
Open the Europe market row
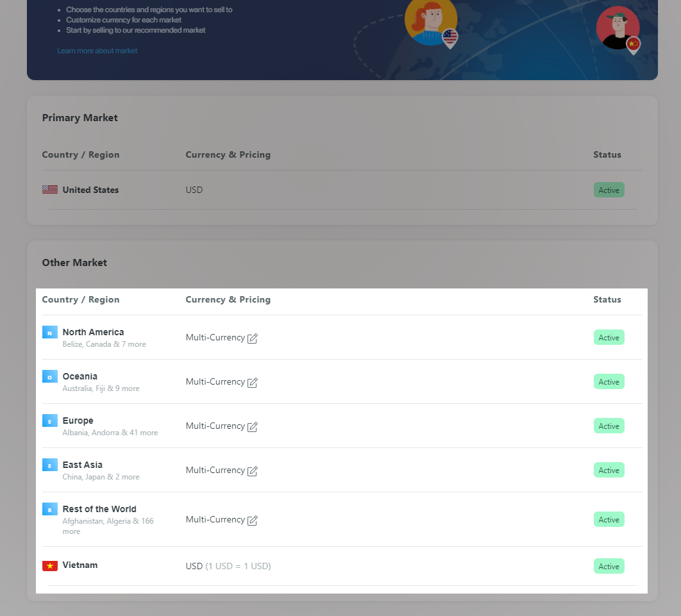pos(342,426)
